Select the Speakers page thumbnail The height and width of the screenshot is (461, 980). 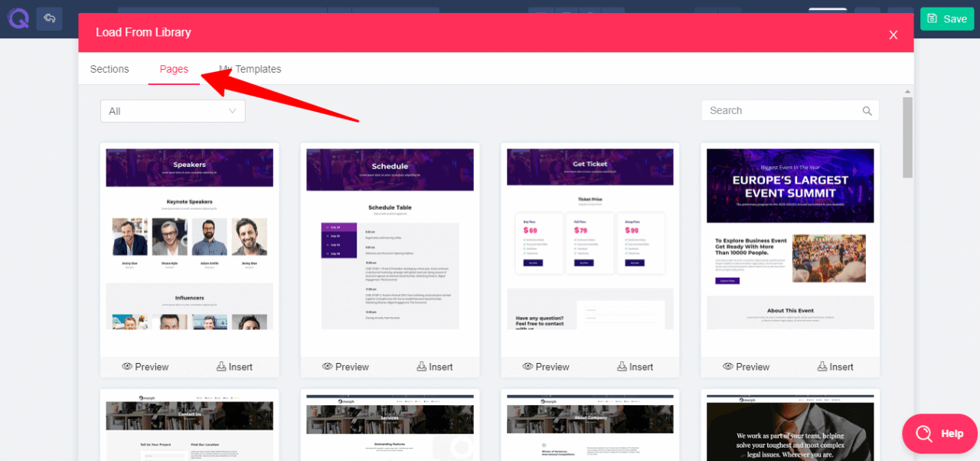pyautogui.click(x=189, y=239)
